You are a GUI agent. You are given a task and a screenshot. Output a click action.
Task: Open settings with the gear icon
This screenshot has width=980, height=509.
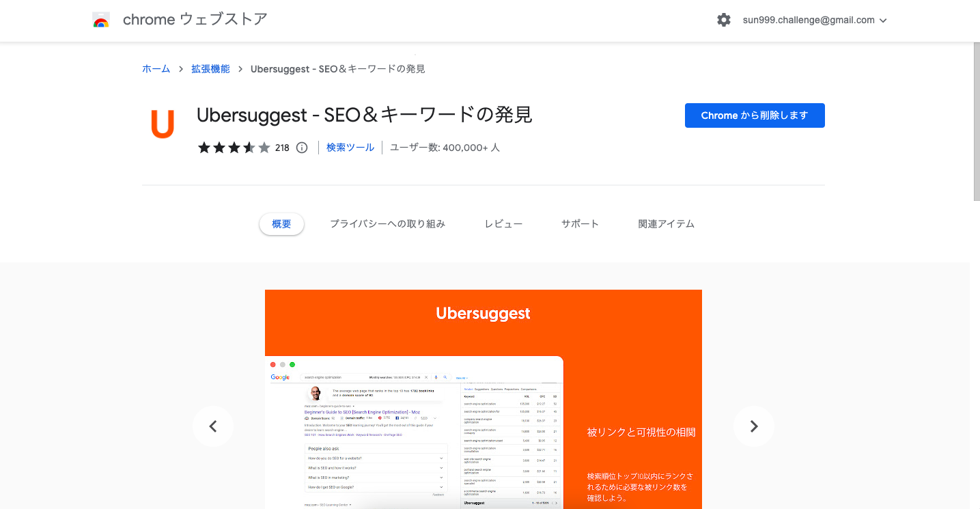point(724,20)
